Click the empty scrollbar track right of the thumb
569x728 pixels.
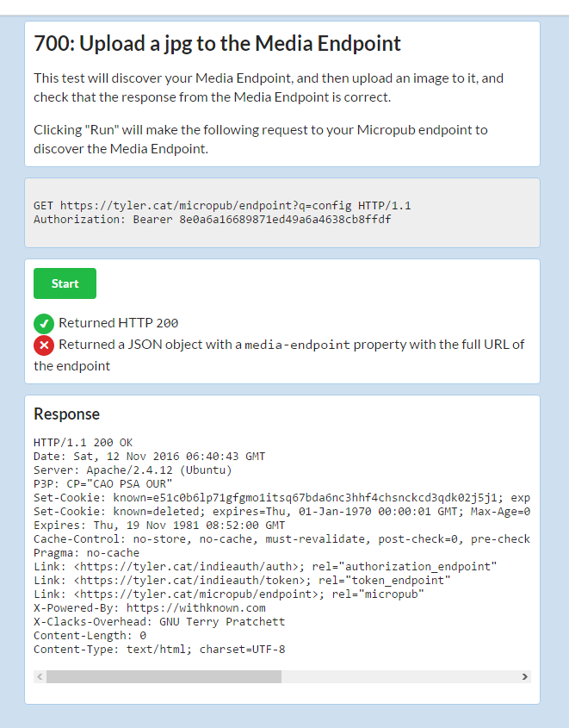(x=399, y=676)
